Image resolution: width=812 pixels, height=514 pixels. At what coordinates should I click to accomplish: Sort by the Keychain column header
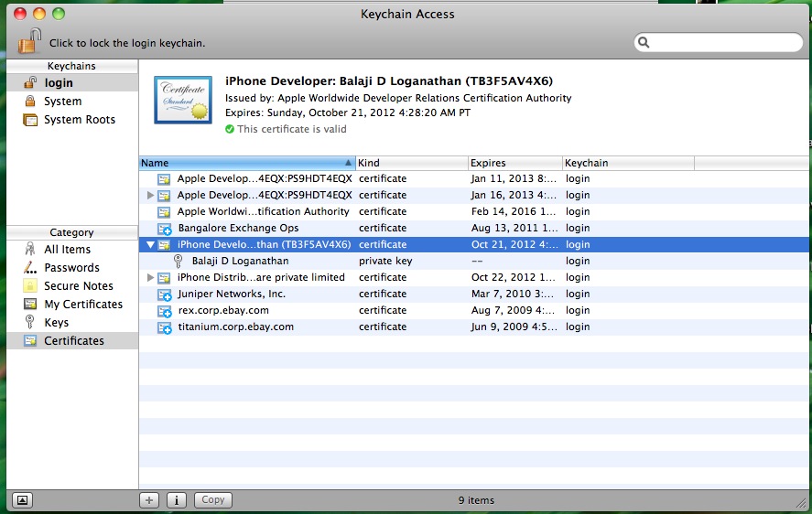click(x=628, y=163)
